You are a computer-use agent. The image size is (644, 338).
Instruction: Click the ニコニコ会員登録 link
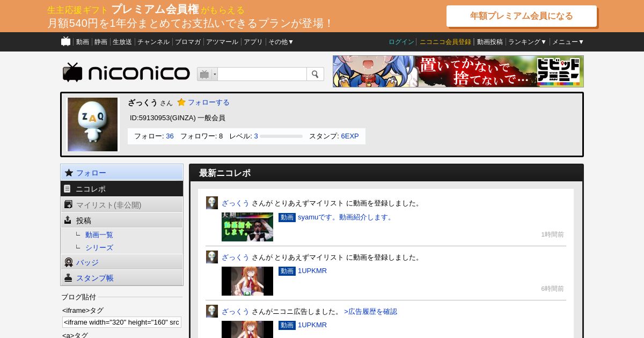tap(445, 42)
